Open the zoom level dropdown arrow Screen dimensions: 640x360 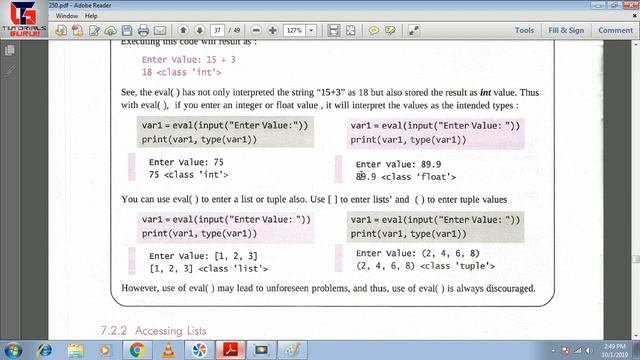[311, 30]
